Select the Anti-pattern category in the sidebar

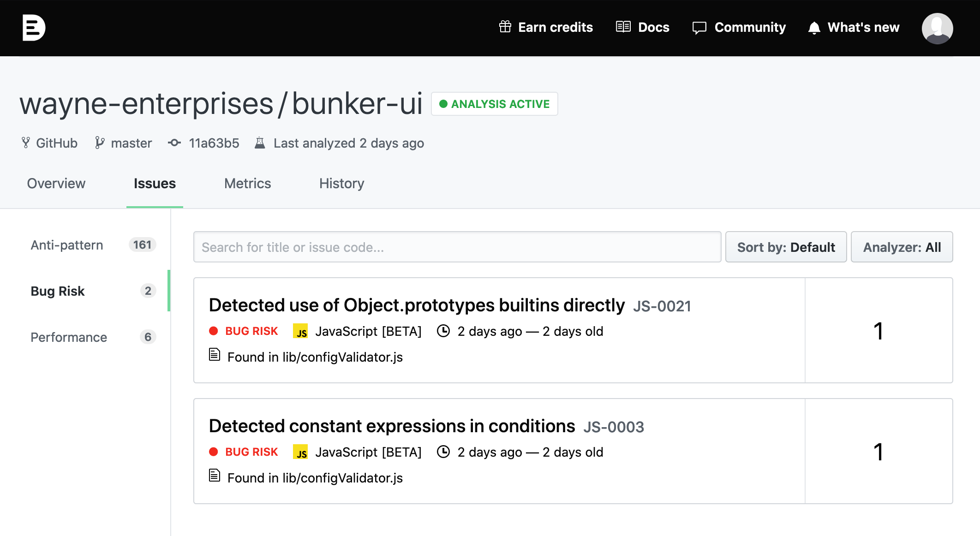point(67,245)
